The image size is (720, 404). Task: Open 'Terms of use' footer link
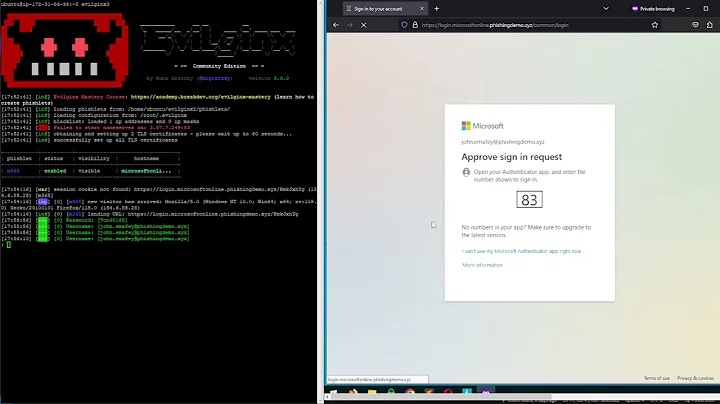coord(657,378)
